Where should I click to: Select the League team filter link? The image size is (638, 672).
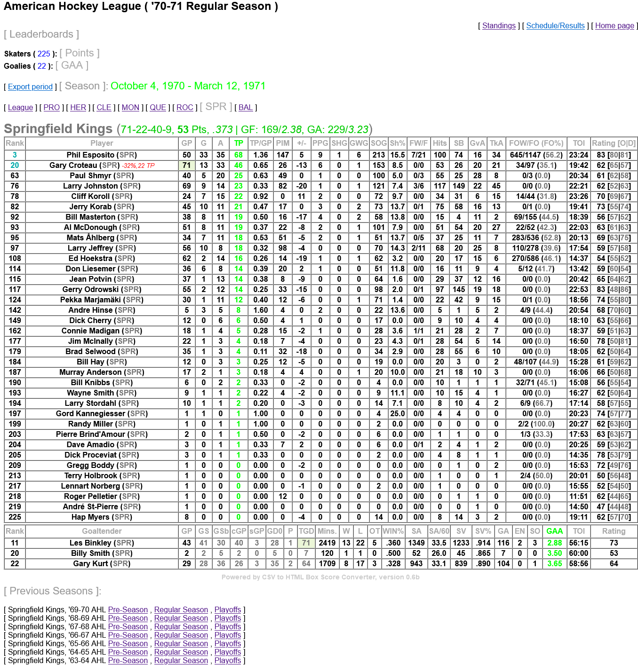click(21, 108)
